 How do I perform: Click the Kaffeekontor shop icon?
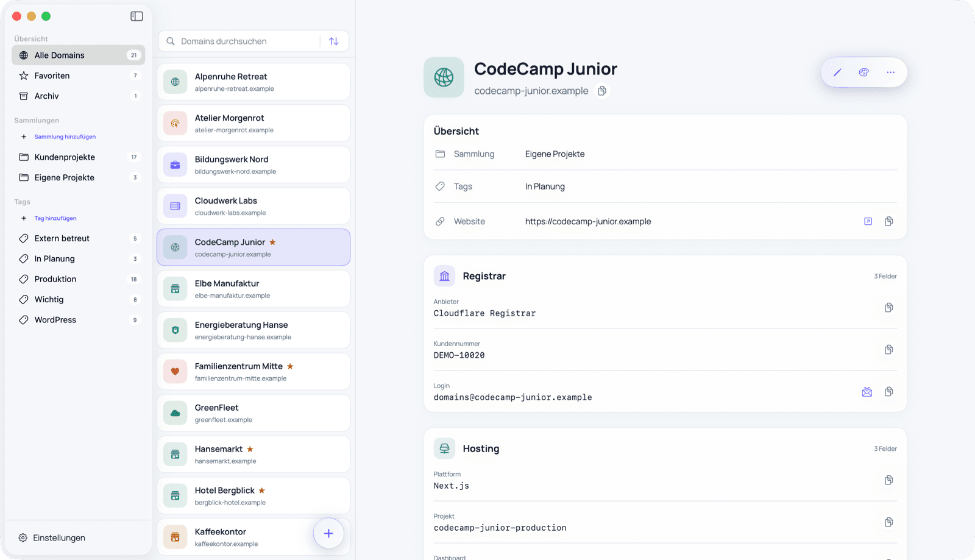[x=175, y=537]
